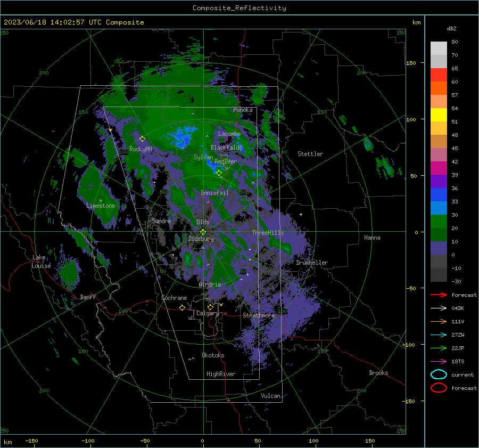Click the Stettler town label

(310, 154)
